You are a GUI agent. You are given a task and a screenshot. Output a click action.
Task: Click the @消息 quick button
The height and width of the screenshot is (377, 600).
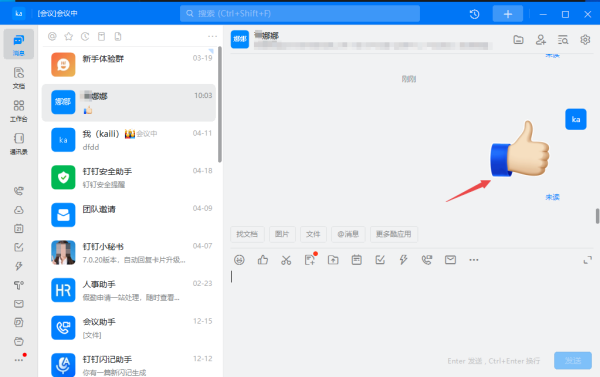pos(348,234)
